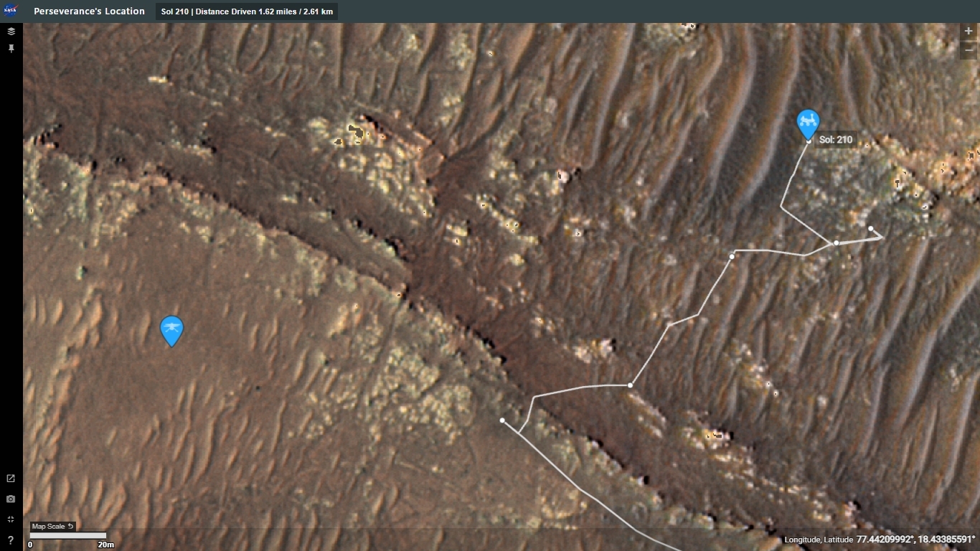Open help with the question mark icon
Viewport: 980px width, 551px height.
(x=11, y=540)
